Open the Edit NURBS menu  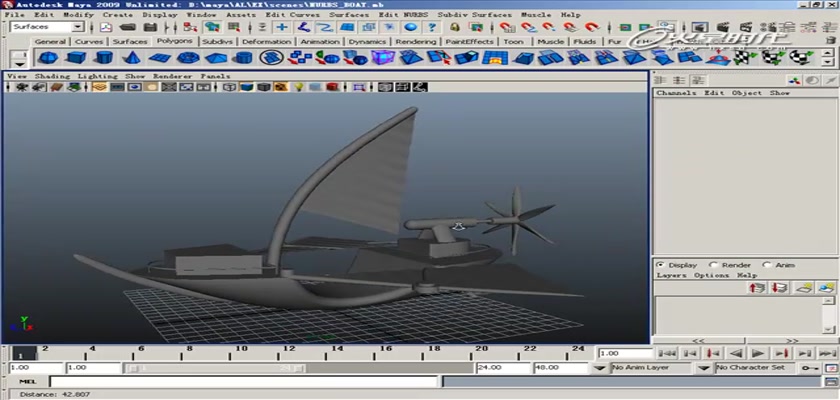pos(403,15)
